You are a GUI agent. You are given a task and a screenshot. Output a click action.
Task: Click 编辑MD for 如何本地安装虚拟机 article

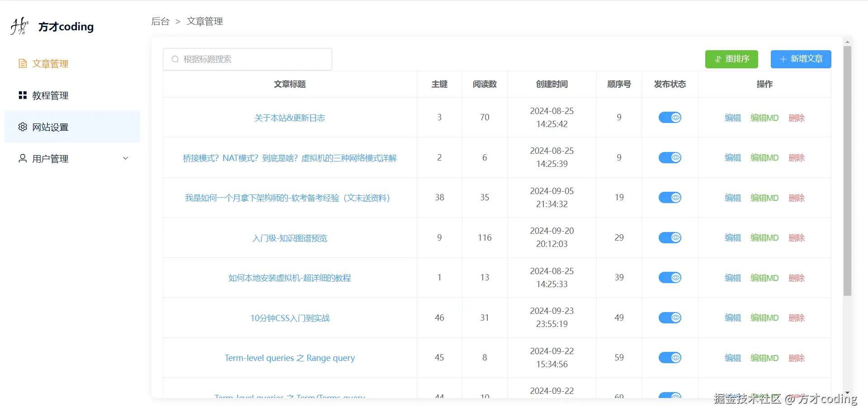point(764,278)
